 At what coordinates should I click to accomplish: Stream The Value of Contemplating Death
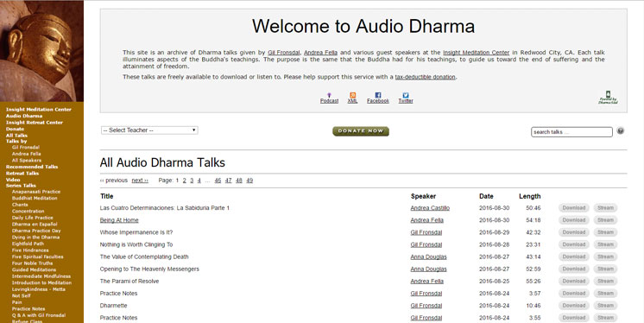[605, 256]
